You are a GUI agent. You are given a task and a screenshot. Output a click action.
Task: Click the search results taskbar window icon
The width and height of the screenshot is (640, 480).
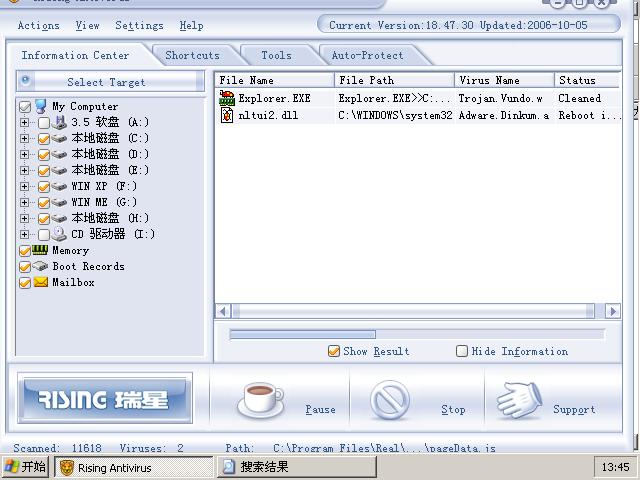tap(229, 467)
